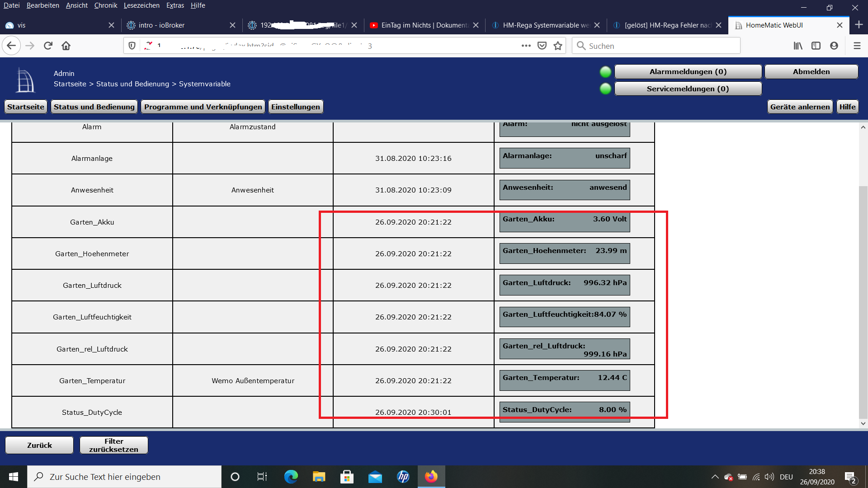The width and height of the screenshot is (868, 488).
Task: Open the Lesezeichen menu
Action: pos(142,5)
